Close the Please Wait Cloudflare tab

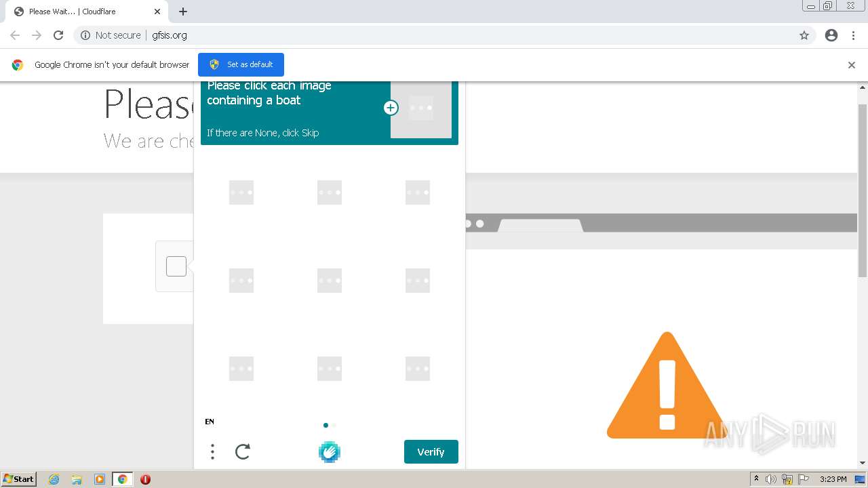tap(157, 12)
